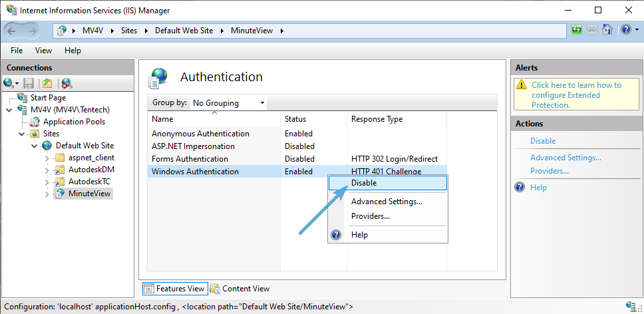Select Forms Authentication row

[297, 159]
